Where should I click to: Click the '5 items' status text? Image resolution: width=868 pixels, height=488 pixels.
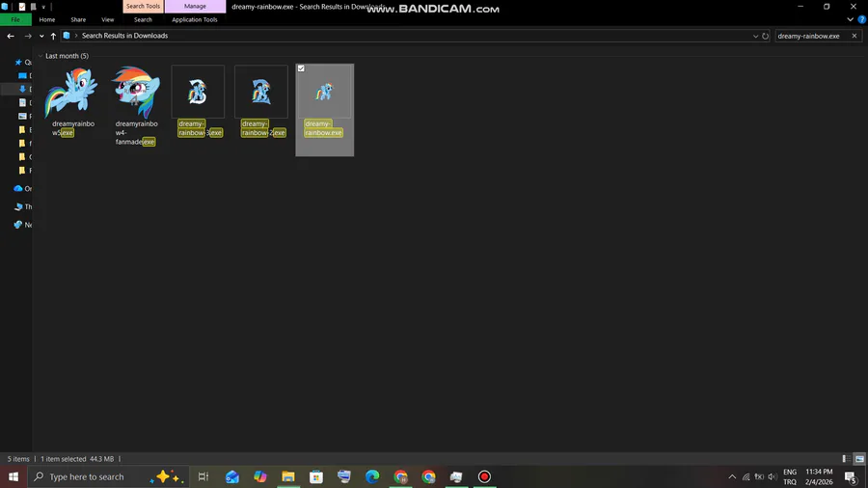[18, 459]
